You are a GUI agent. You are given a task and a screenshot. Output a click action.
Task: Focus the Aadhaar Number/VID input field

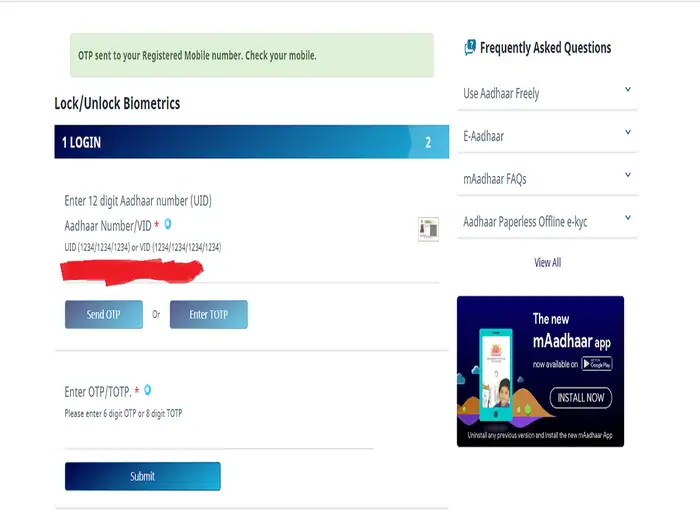point(251,270)
